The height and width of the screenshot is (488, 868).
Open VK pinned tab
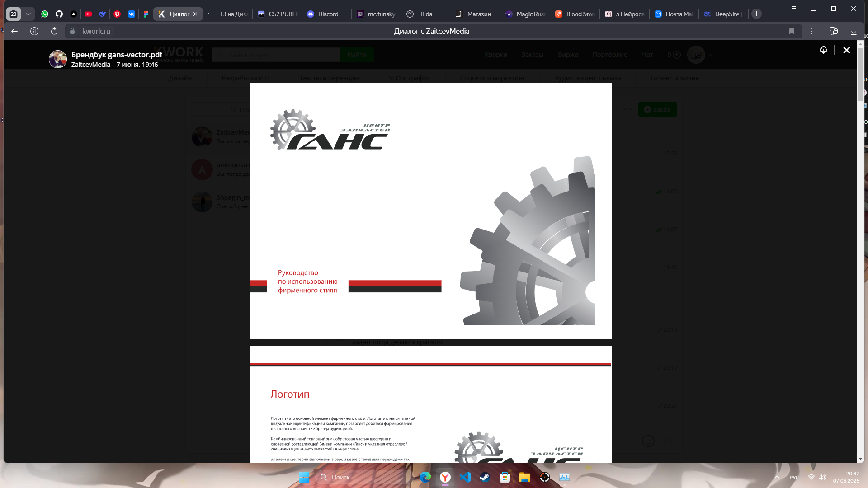click(132, 14)
